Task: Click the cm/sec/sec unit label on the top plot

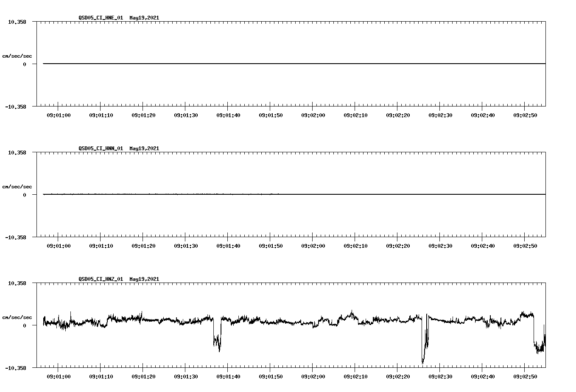Action: click(17, 56)
